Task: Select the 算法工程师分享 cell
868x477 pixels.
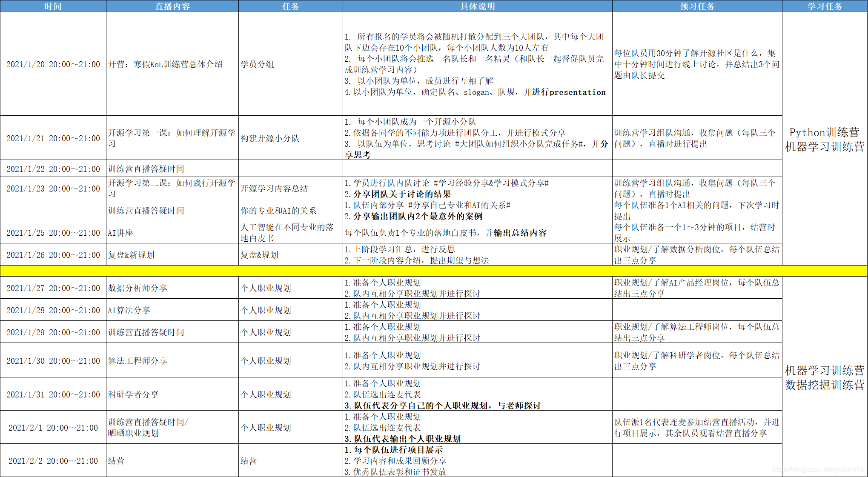Action: click(138, 361)
